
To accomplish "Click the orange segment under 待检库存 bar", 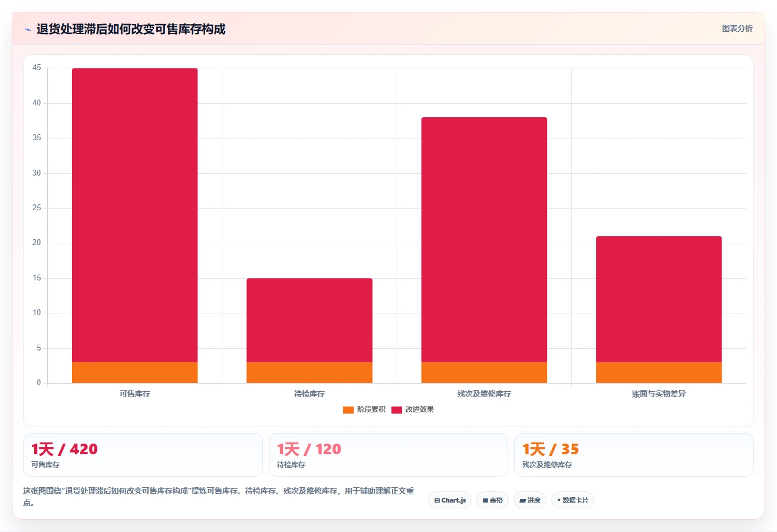I will (310, 372).
